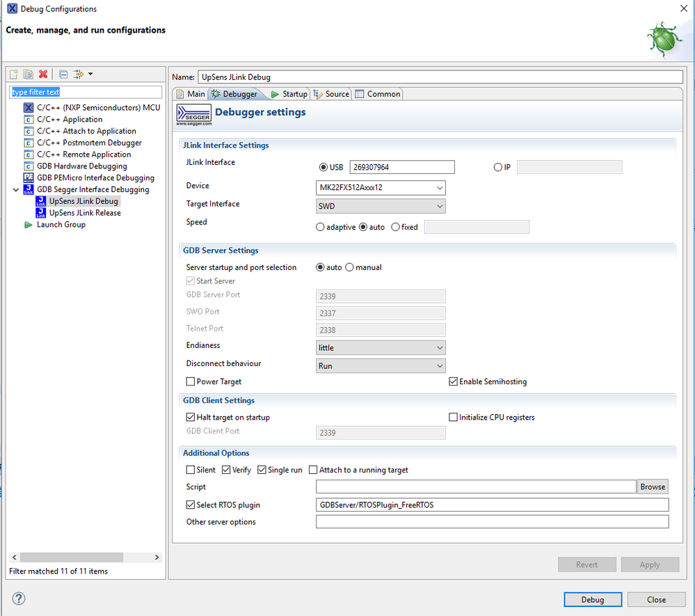Select the IP JLink interface radio button
Viewport: 695px width, 616px height.
click(x=497, y=167)
